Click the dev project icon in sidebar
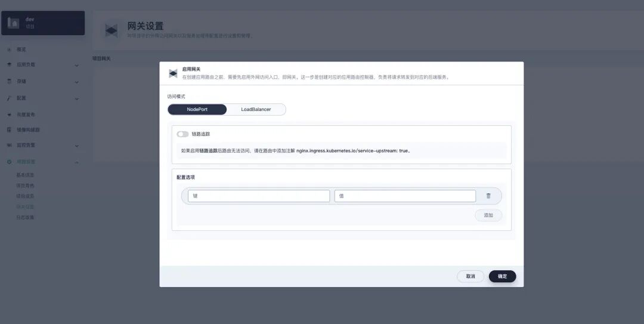This screenshot has height=324, width=644. tap(14, 23)
